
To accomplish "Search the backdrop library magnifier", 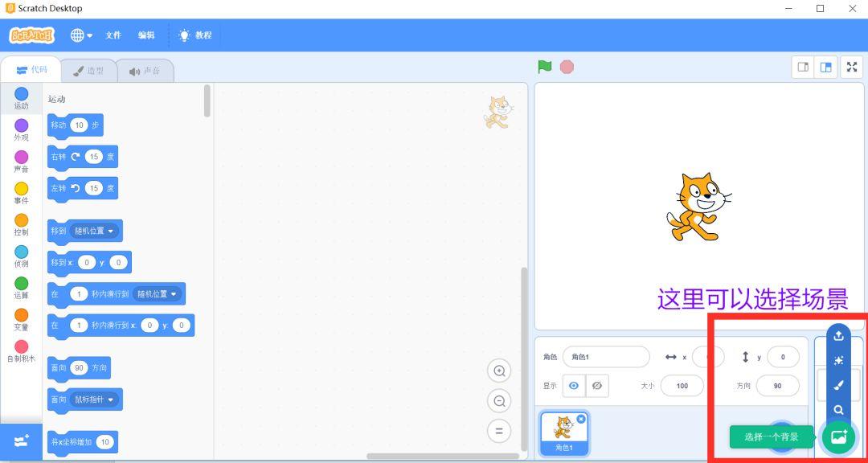I will click(838, 410).
